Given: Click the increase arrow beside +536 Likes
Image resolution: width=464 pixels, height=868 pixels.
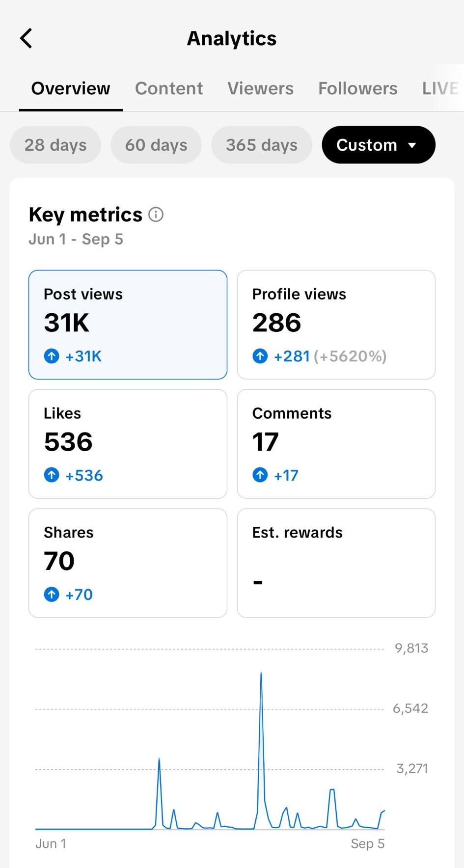Looking at the screenshot, I should tap(52, 475).
